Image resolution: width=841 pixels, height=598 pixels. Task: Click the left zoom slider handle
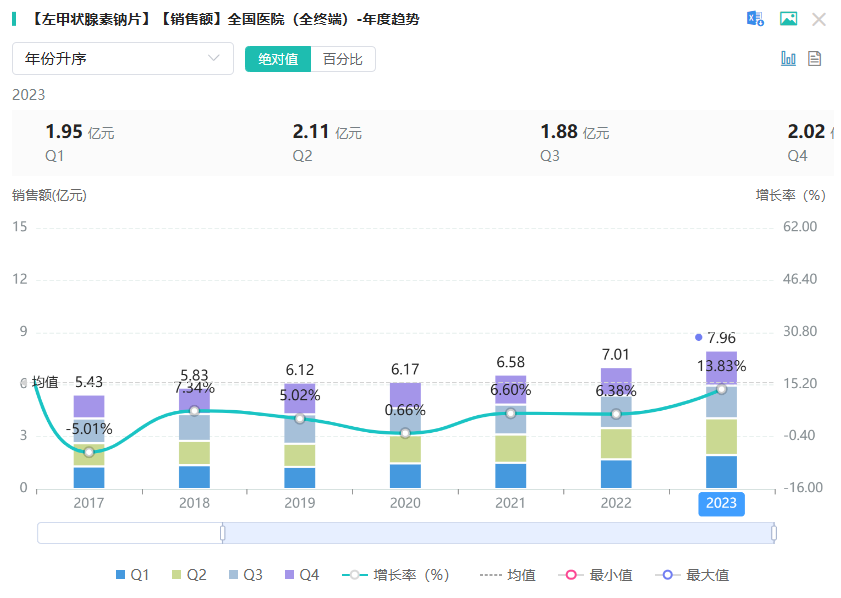click(223, 533)
